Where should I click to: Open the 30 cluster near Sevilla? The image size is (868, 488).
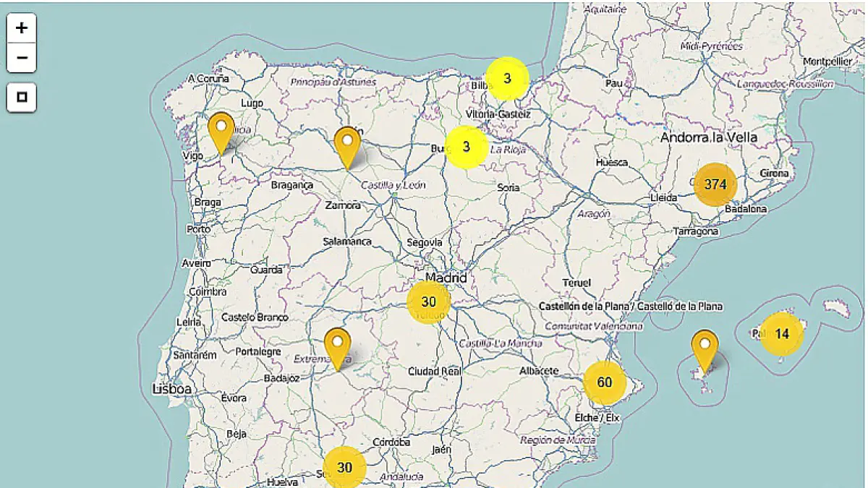point(344,468)
